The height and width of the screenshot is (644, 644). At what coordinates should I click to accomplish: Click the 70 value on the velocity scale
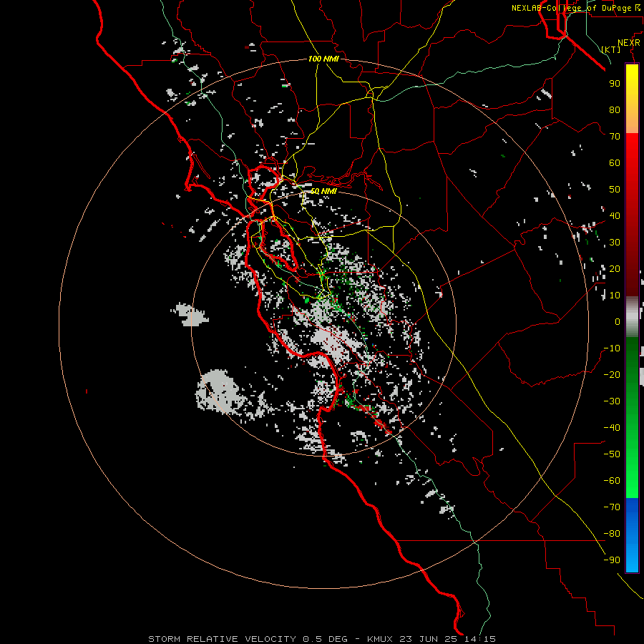615,137
